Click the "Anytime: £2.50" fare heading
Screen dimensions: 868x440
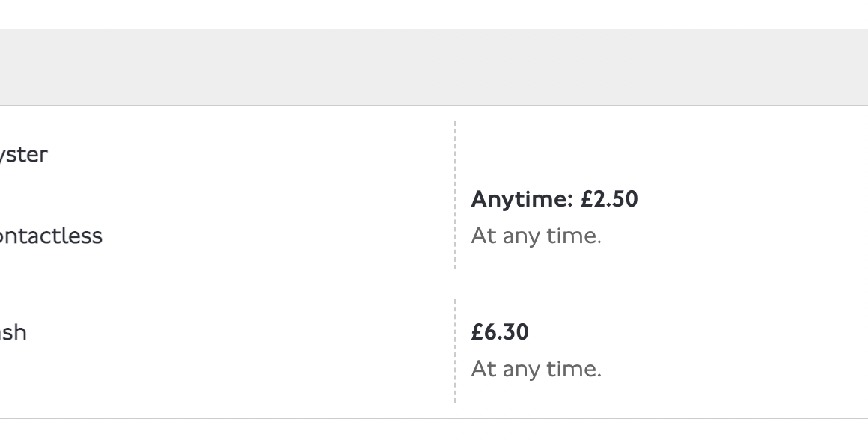click(554, 200)
